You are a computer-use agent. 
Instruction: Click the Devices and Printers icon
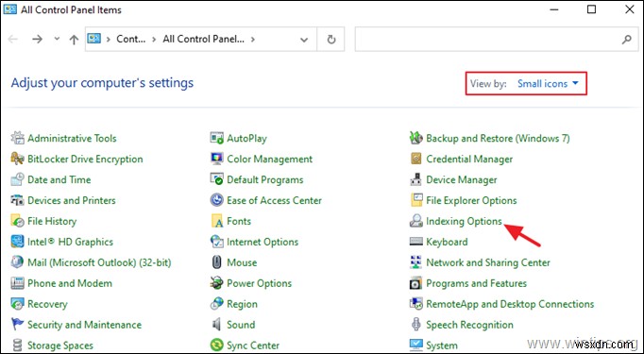click(x=17, y=200)
